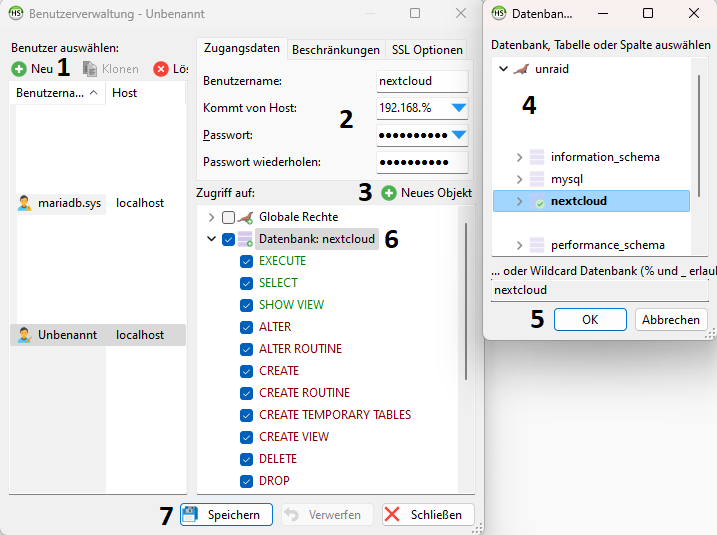Switch to the Beschränkungen tab
717x535 pixels.
pos(336,50)
